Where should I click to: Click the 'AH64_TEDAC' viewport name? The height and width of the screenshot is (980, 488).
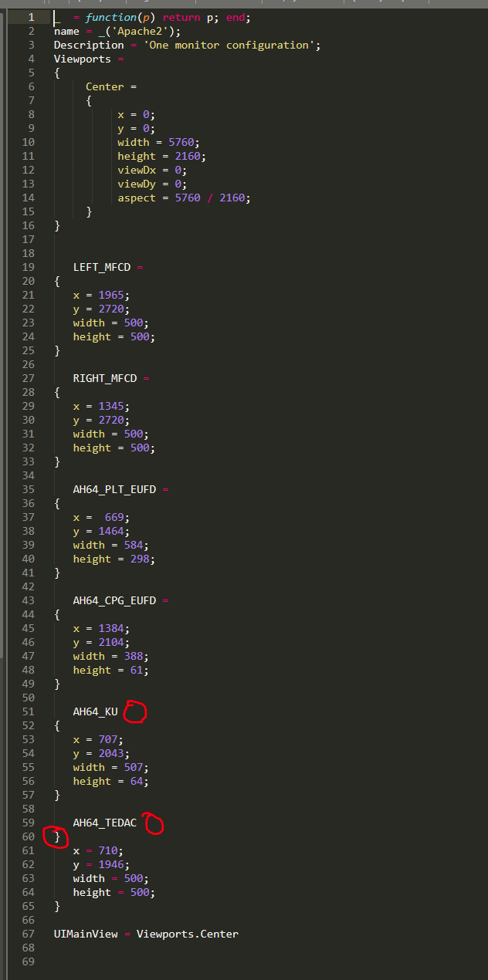pyautogui.click(x=105, y=823)
